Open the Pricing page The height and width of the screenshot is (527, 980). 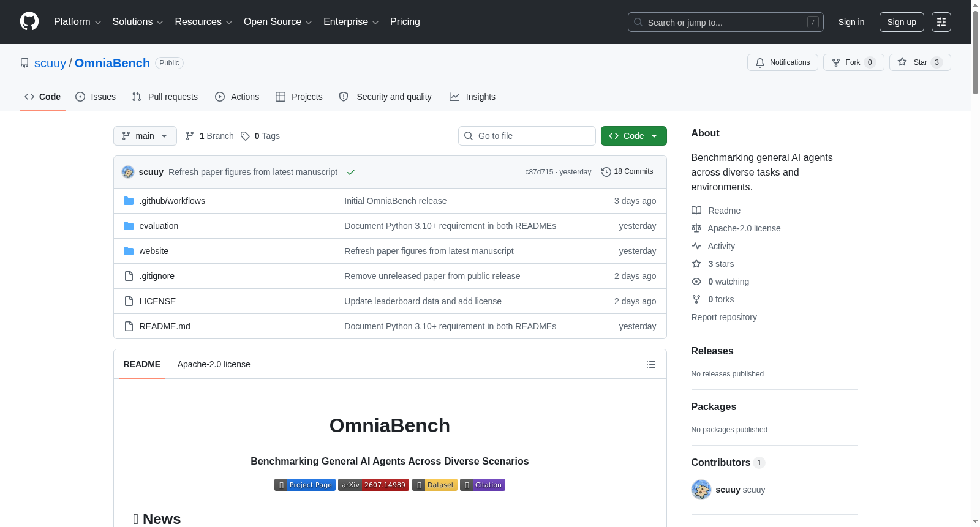(405, 22)
